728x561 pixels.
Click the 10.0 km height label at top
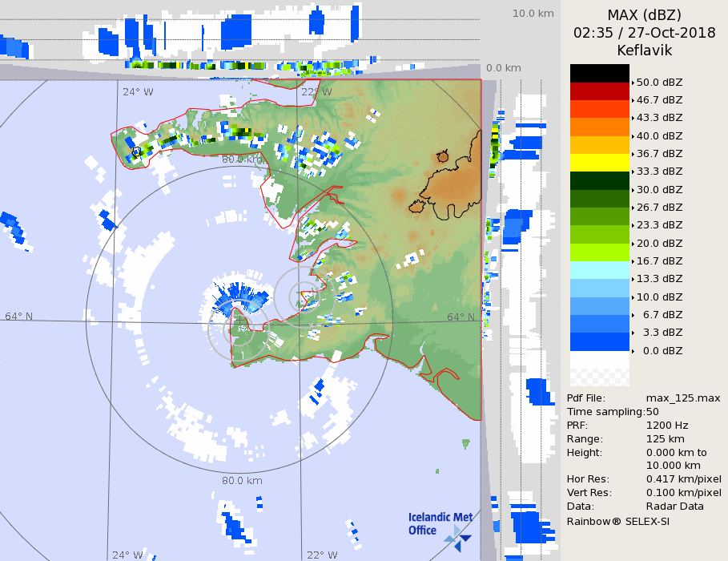point(533,14)
